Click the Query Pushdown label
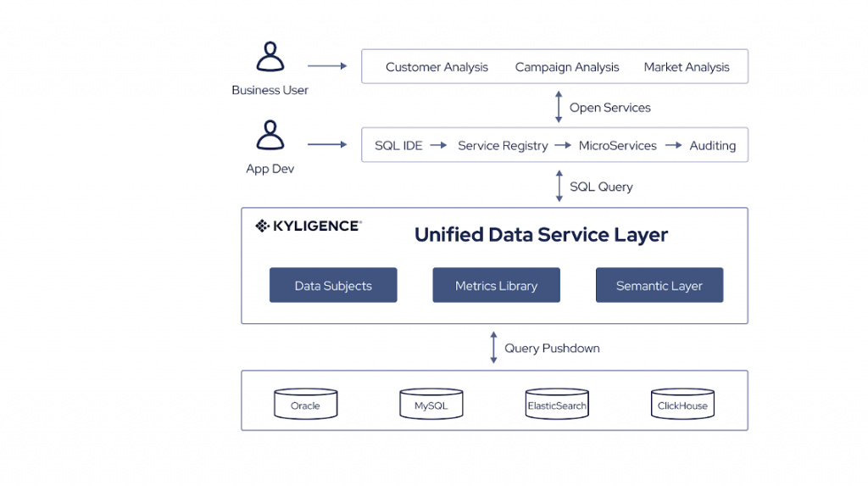 (552, 348)
